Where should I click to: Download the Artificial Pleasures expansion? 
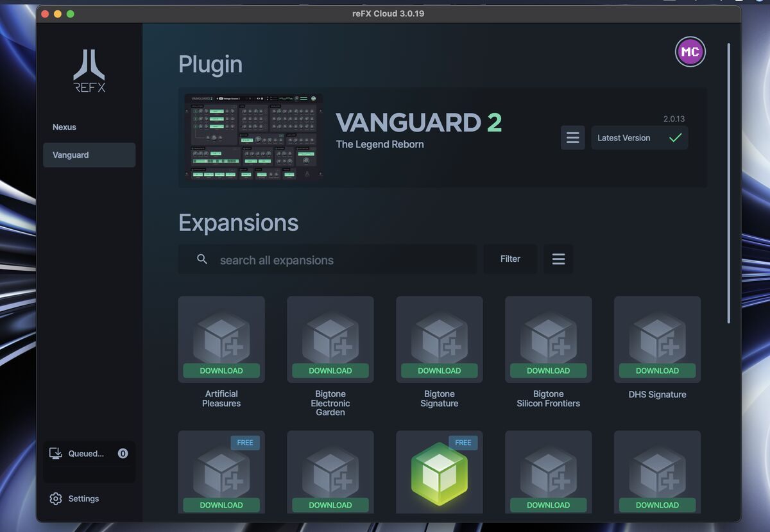(221, 371)
